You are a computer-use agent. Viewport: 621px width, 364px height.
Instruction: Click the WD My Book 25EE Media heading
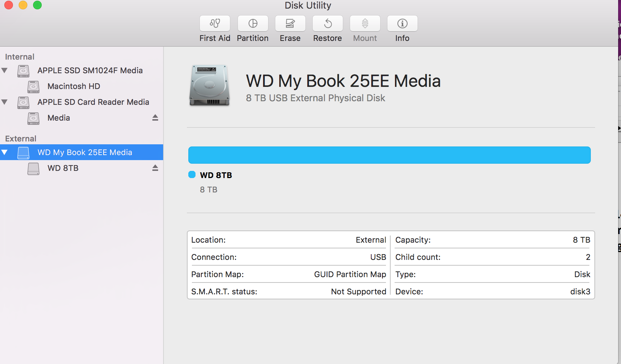point(343,81)
